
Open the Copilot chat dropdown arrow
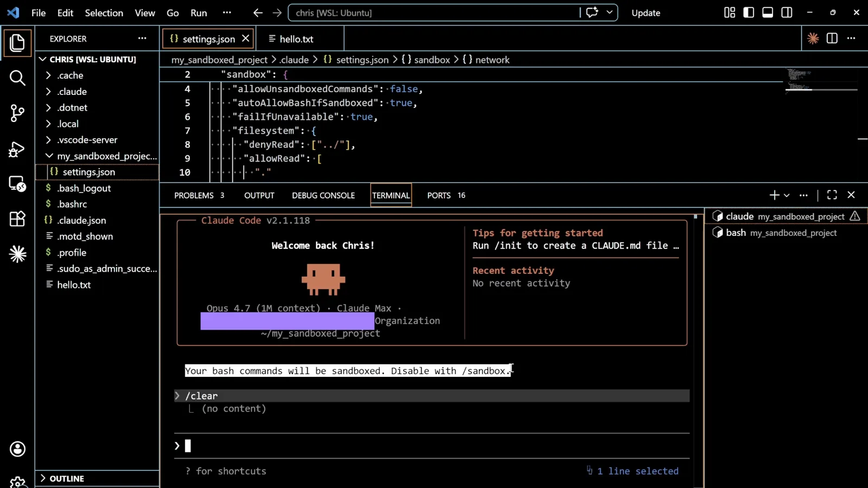pos(609,12)
